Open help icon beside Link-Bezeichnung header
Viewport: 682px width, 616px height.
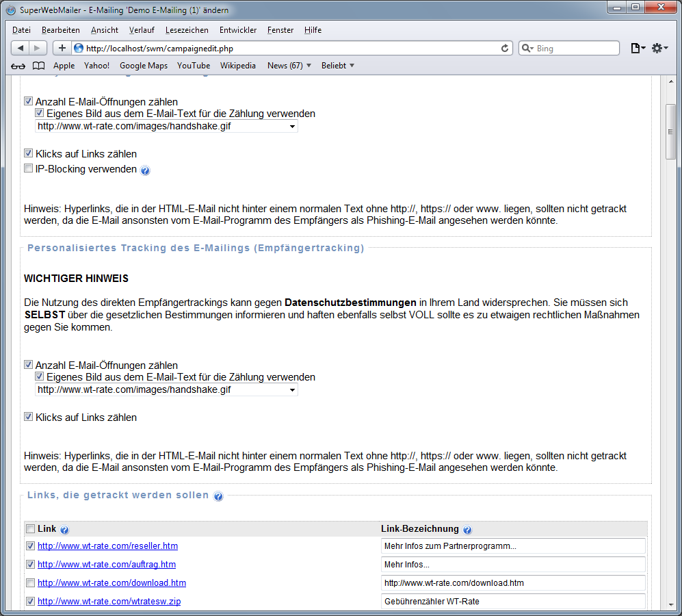pos(467,529)
